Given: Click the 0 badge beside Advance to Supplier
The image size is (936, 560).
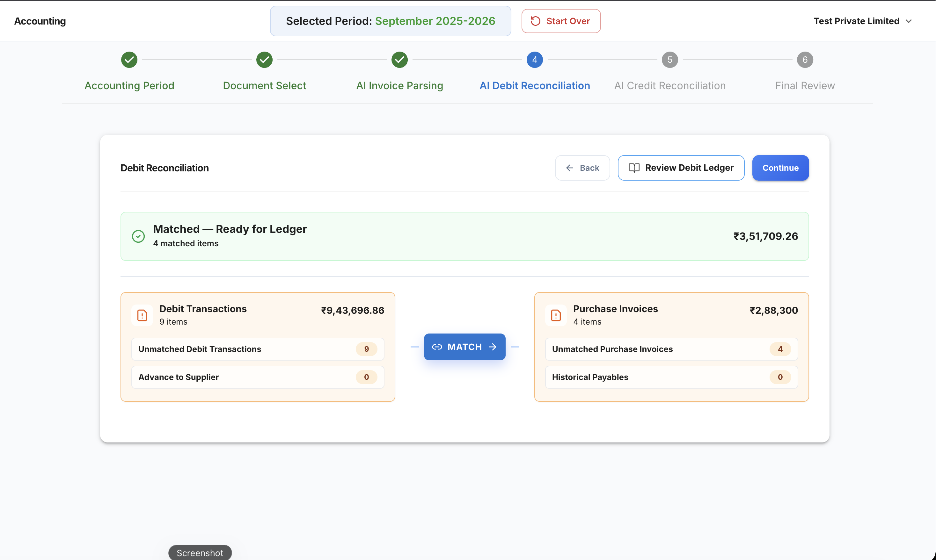Looking at the screenshot, I should pos(366,377).
